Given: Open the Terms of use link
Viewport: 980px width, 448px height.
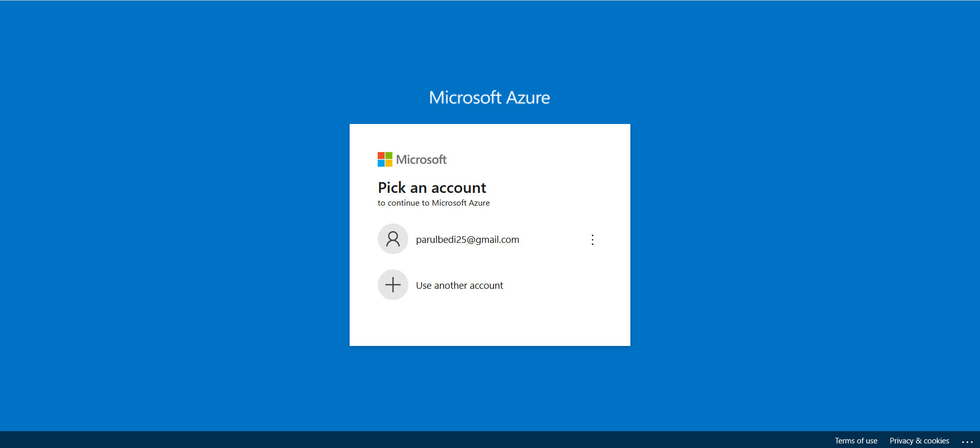Looking at the screenshot, I should click(856, 441).
